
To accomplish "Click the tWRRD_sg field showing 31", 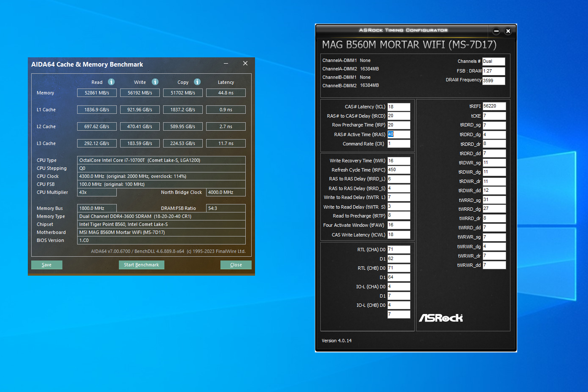I will click(x=494, y=200).
